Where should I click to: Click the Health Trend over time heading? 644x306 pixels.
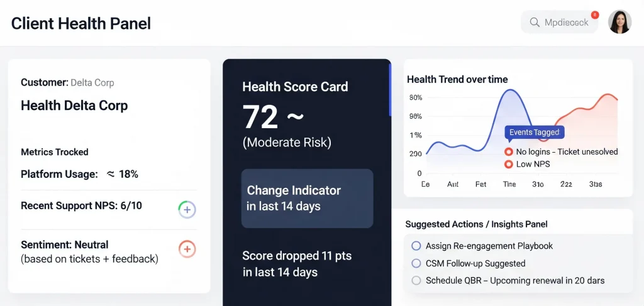click(x=457, y=79)
